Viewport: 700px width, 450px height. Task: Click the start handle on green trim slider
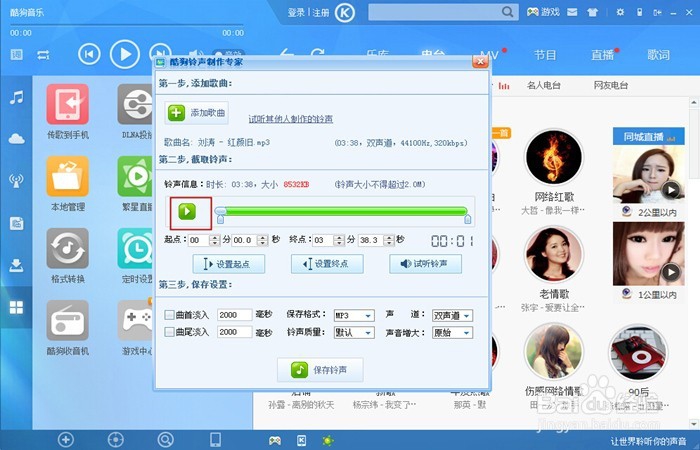220,219
